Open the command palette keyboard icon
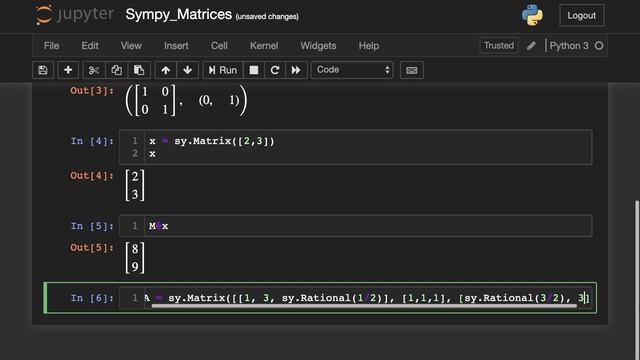The width and height of the screenshot is (640, 360). [x=412, y=70]
